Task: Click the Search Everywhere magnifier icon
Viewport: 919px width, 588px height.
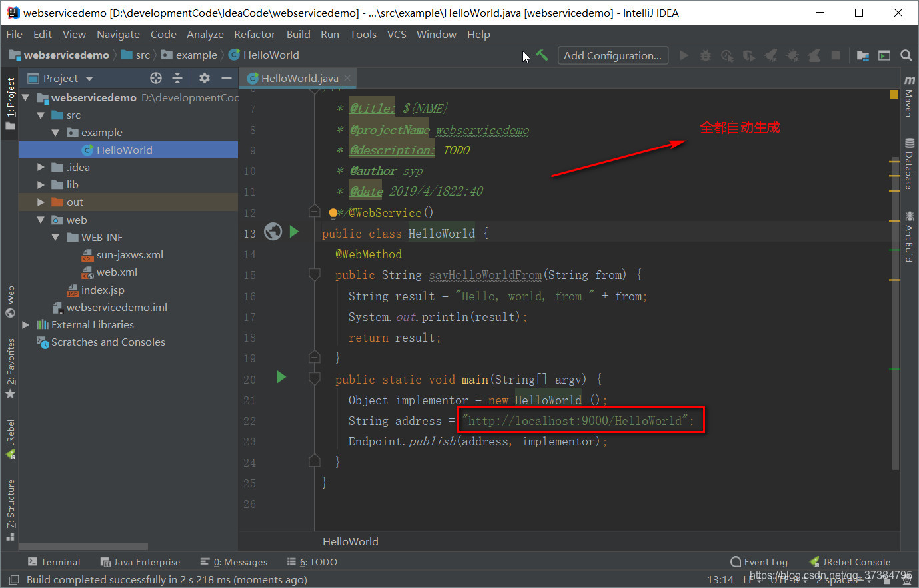Action: pos(906,55)
